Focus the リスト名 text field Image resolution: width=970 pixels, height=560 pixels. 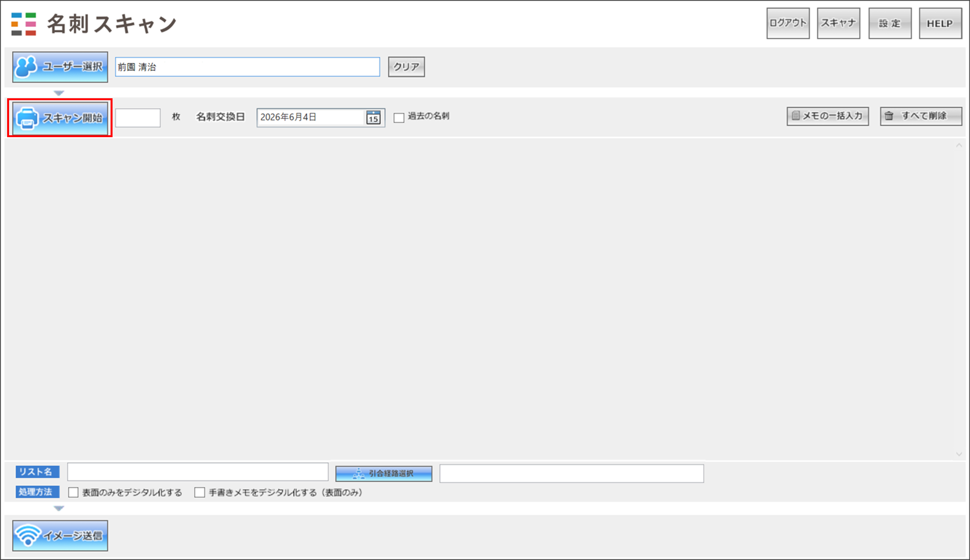coord(198,472)
